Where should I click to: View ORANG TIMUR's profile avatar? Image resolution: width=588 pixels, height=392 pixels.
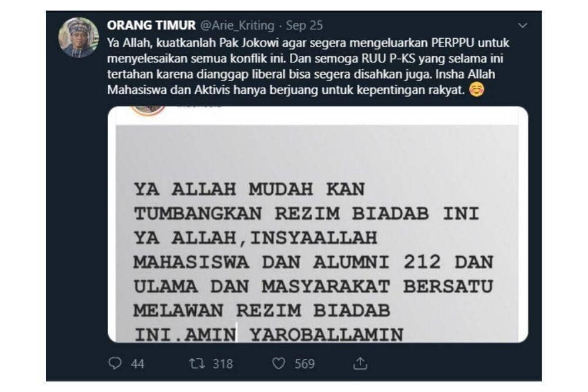pyautogui.click(x=78, y=37)
